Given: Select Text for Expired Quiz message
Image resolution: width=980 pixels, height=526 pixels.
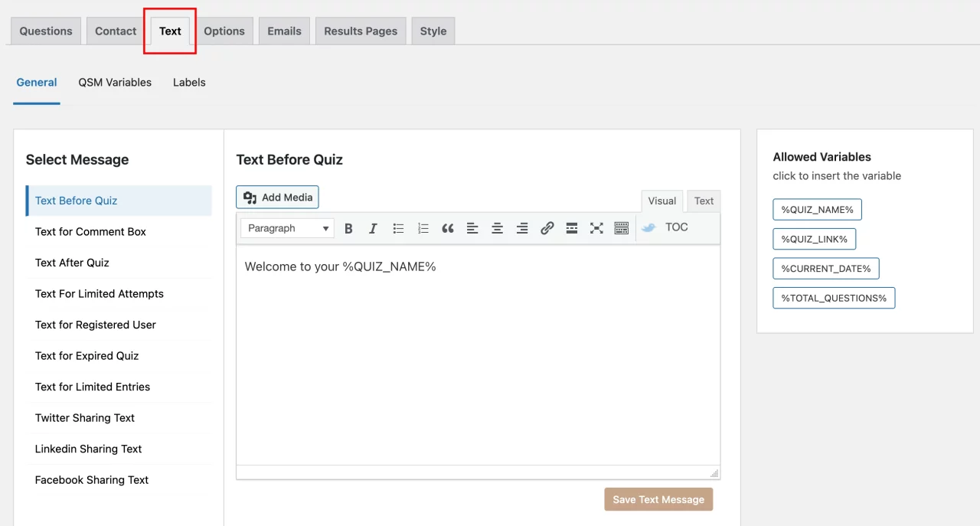Looking at the screenshot, I should click(x=87, y=355).
